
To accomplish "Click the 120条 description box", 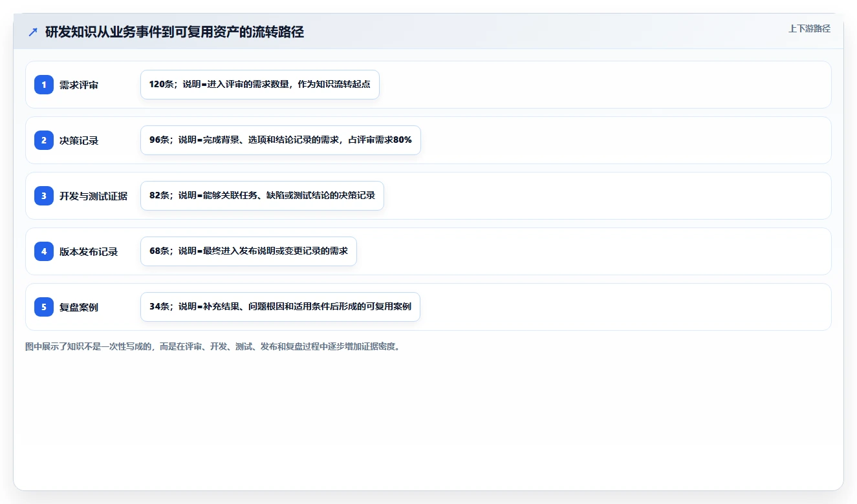I will [260, 85].
